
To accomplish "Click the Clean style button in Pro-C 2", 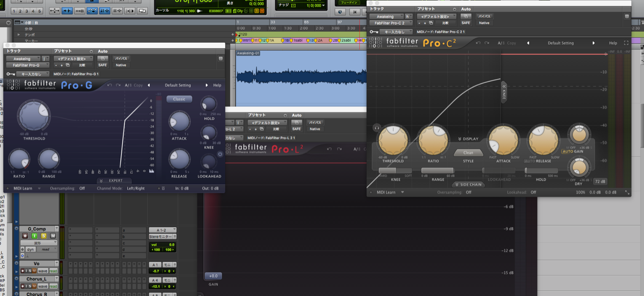I will [468, 152].
